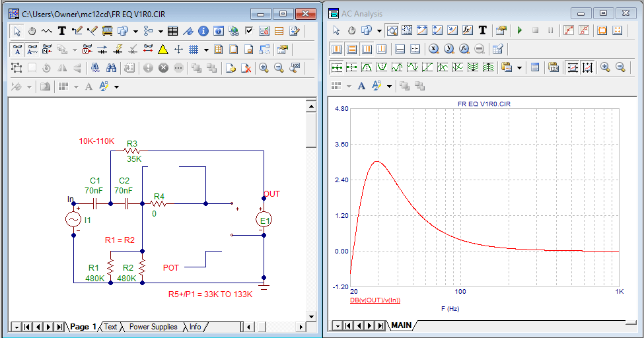Select the orthogonal Wire drawing tool
Viewport: 644px width, 338px height.
77,31
